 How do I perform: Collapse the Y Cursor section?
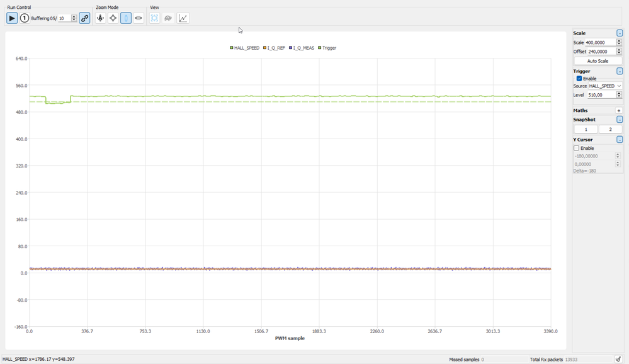(620, 140)
